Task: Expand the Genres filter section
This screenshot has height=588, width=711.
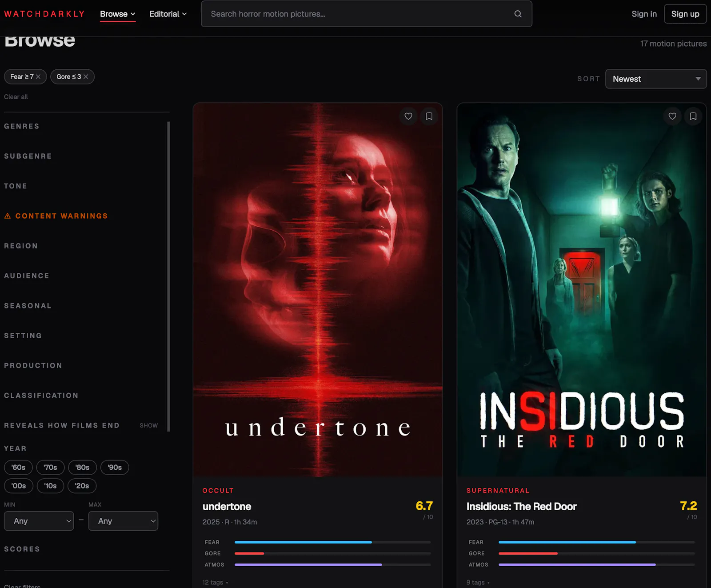Action: 22,126
